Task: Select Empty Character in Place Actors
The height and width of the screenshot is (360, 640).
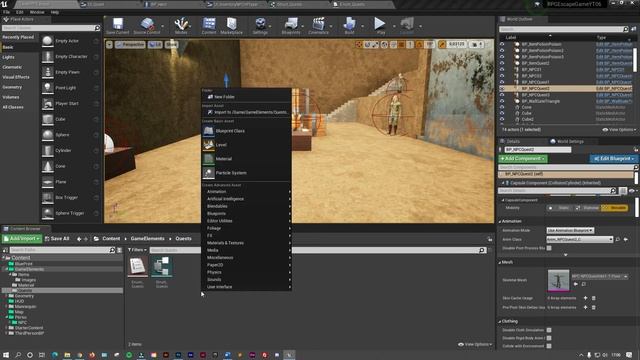Action: coord(71,56)
